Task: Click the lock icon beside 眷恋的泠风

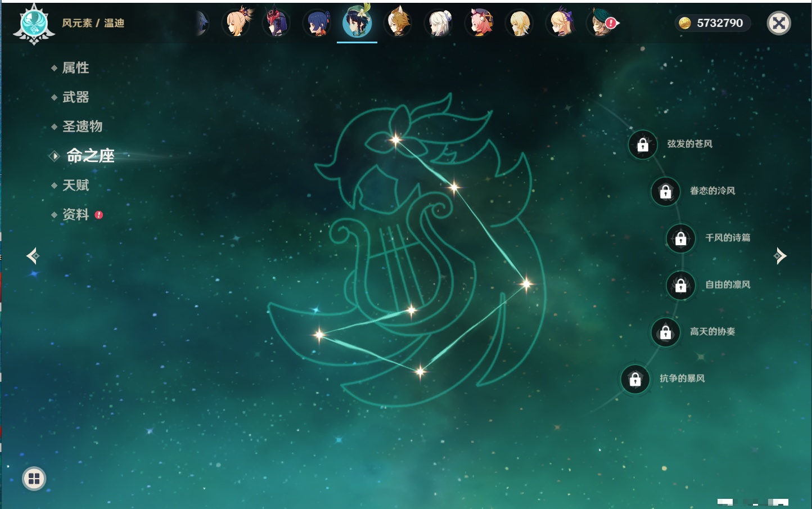Action: click(666, 191)
